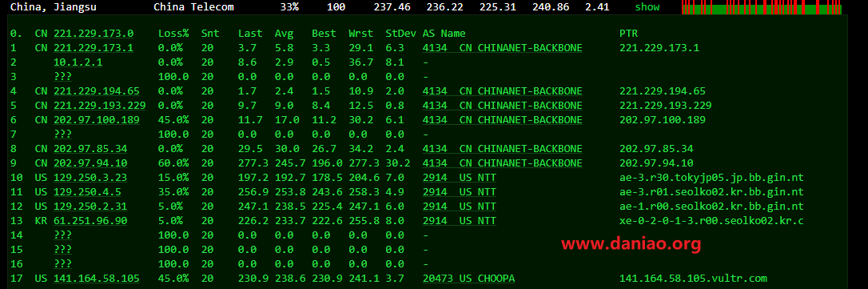
Task: Click the red-green packet loss graph bar
Action: (761, 7)
